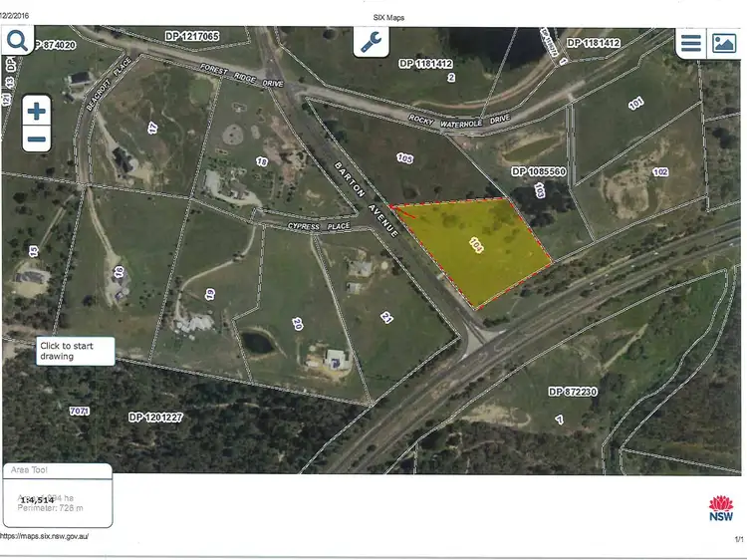Open the search magnifier tool
This screenshot has width=747, height=560.
17,41
